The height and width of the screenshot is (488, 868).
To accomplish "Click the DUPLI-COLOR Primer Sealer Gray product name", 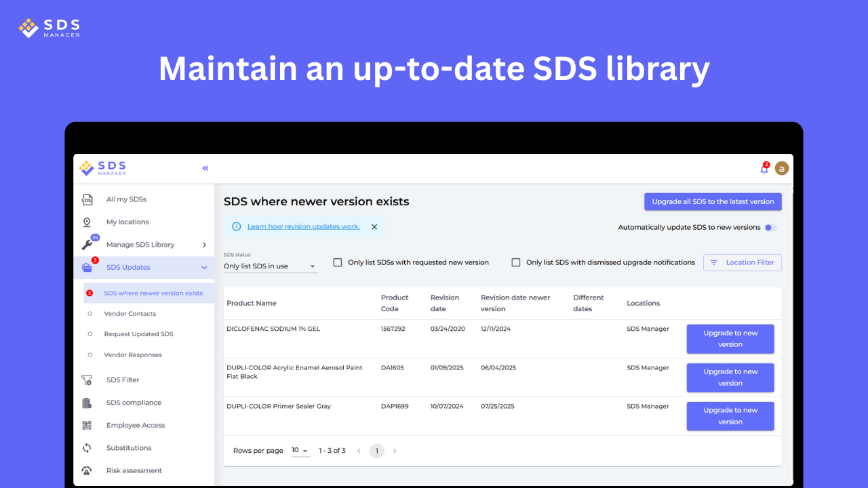I will [x=279, y=407].
